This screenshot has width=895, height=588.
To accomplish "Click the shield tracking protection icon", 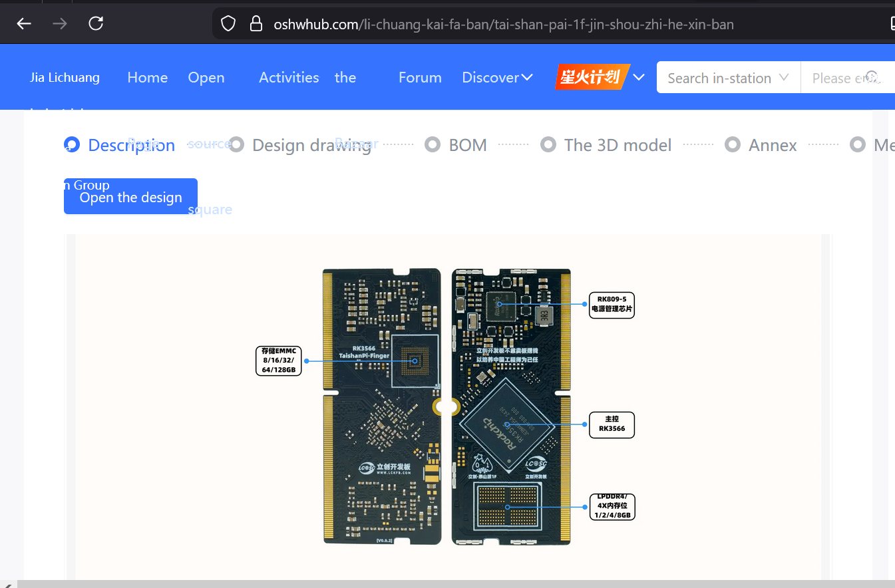I will tap(228, 24).
